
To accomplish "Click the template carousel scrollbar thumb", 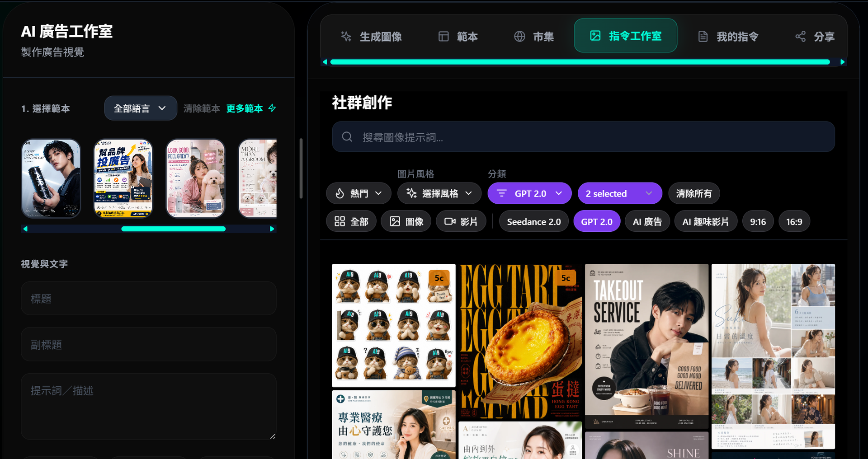I will click(x=174, y=229).
